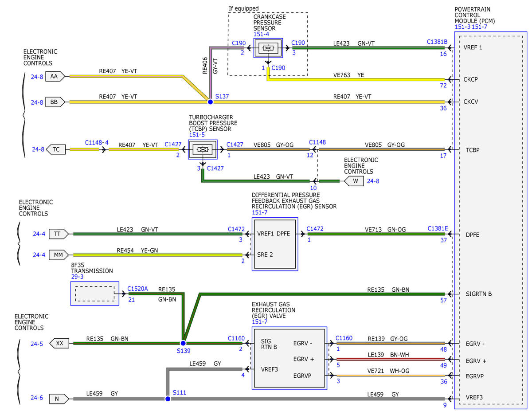Select the Powertrain Control Module title
532x411 pixels.
click(x=475, y=15)
